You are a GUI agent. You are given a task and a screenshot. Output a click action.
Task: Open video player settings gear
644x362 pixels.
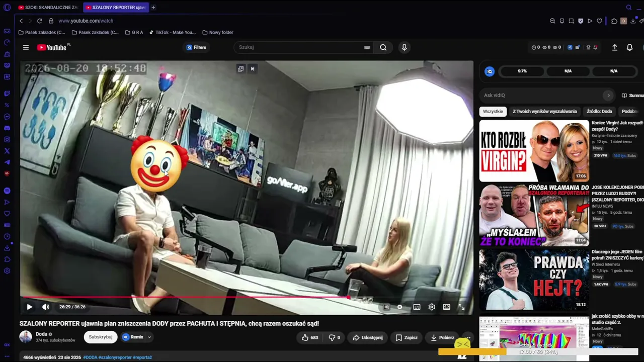point(432,307)
